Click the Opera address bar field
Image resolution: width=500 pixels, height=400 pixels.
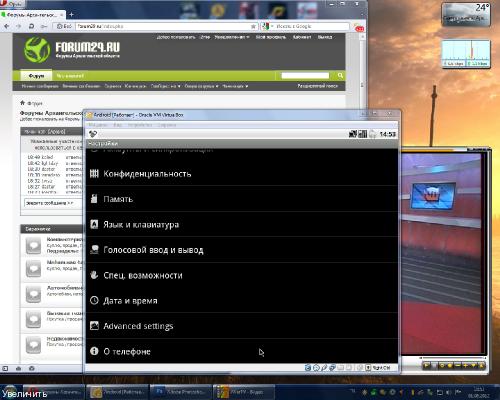coord(163,26)
